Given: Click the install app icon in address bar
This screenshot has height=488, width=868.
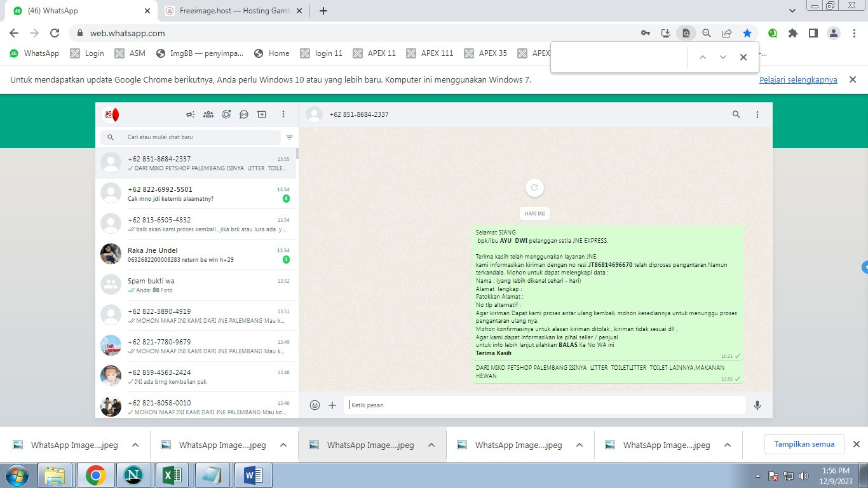Looking at the screenshot, I should point(666,33).
